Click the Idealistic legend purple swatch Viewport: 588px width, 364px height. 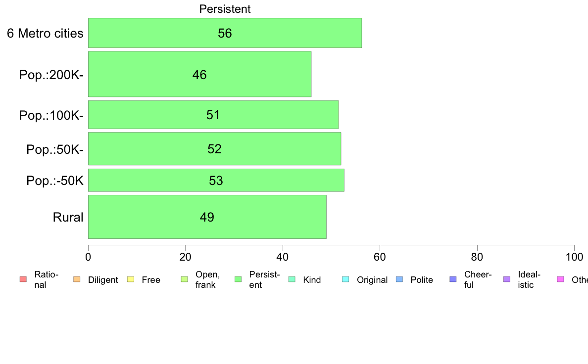[x=507, y=279]
